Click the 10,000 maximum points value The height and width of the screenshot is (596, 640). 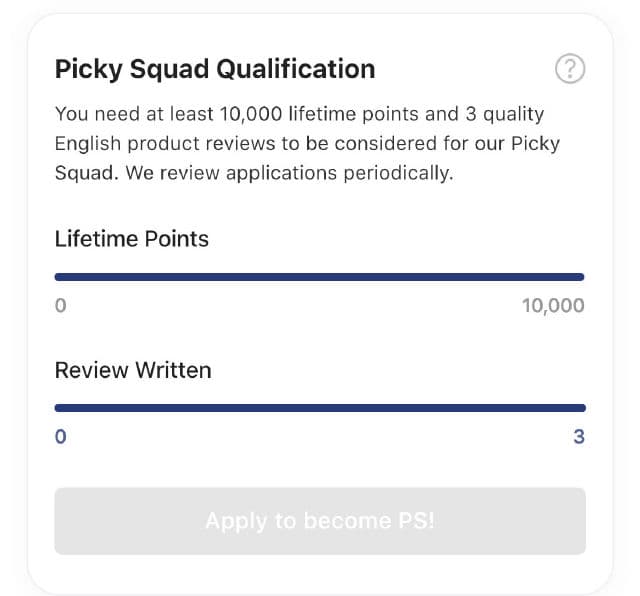[x=553, y=306]
